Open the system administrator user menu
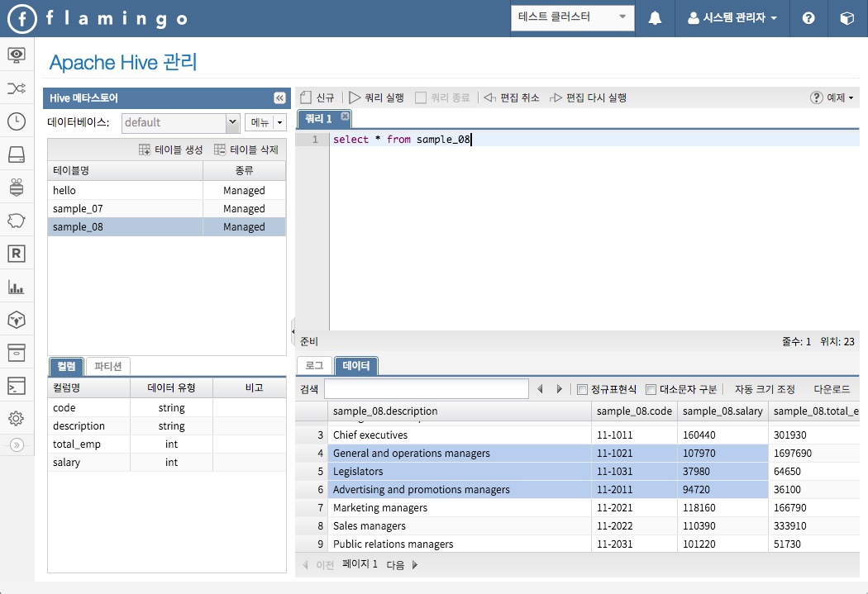 (x=732, y=18)
